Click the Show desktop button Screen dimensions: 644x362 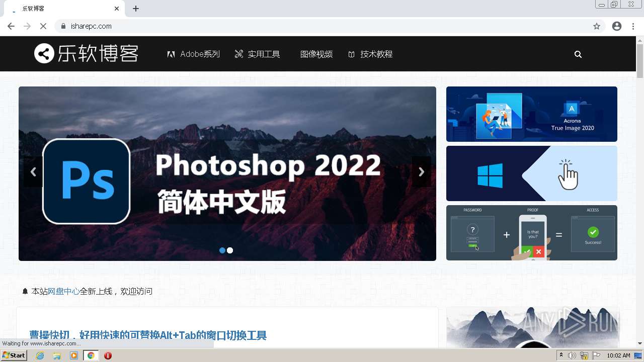[x=638, y=355]
